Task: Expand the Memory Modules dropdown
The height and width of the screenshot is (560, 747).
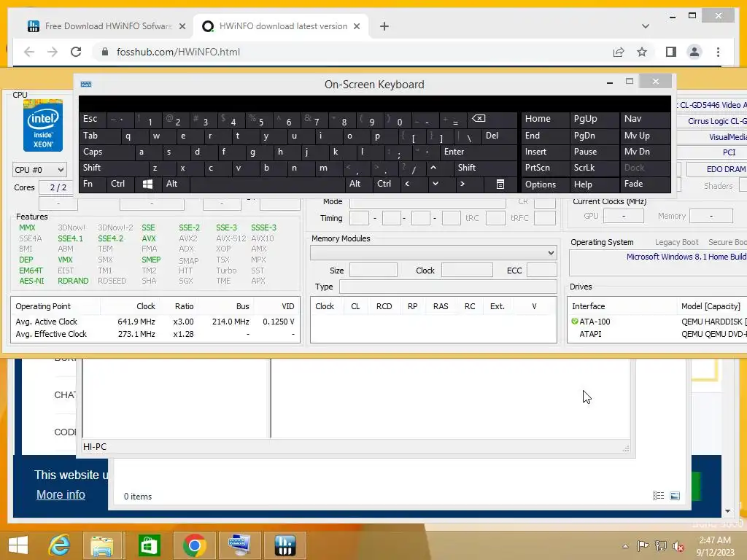Action: (433, 253)
